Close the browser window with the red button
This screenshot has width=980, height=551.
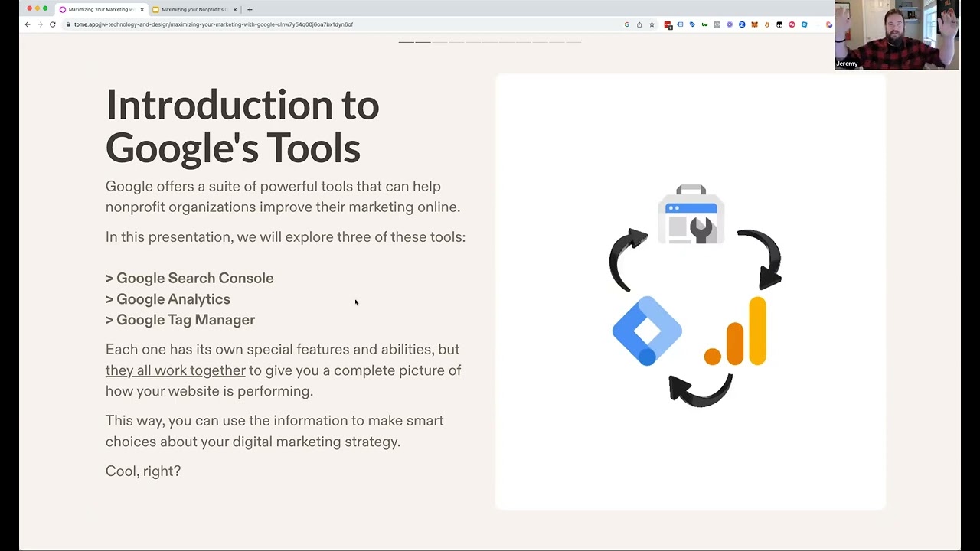tap(30, 8)
